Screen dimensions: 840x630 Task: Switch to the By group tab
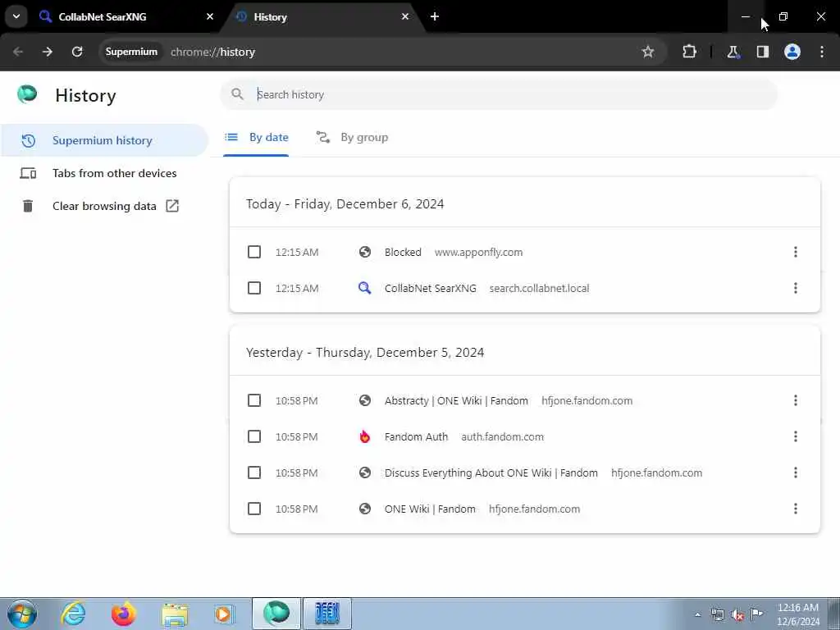coord(352,138)
